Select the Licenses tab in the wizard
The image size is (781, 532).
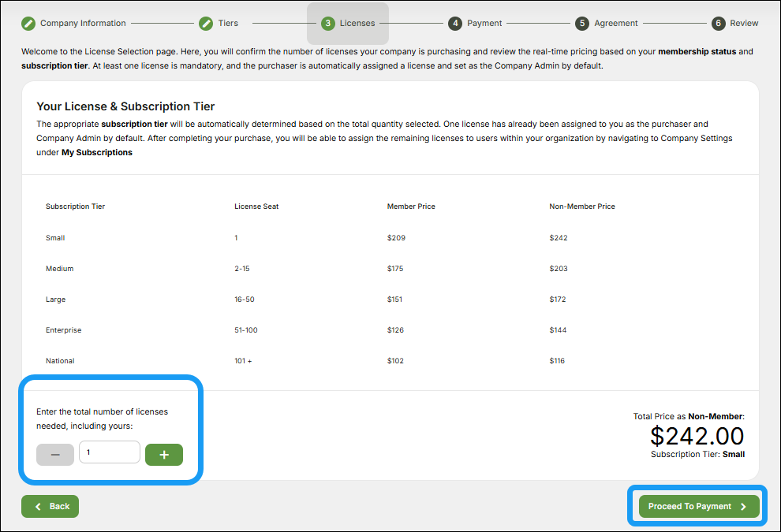point(348,23)
